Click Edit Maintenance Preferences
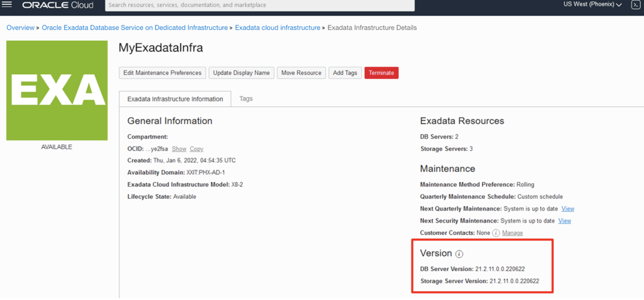Image resolution: width=644 pixels, height=300 pixels. pos(162,73)
